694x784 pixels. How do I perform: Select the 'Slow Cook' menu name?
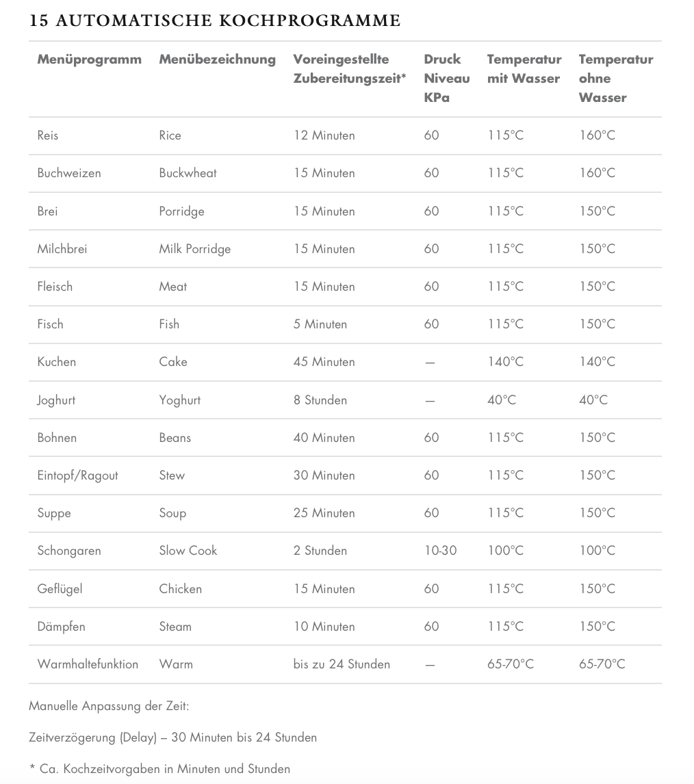[x=188, y=551]
